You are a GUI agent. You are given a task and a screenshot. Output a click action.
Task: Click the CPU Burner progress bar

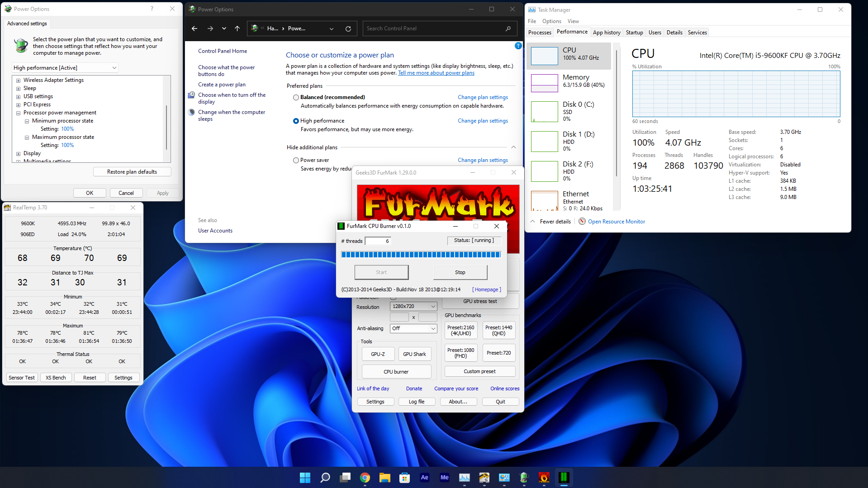(421, 255)
